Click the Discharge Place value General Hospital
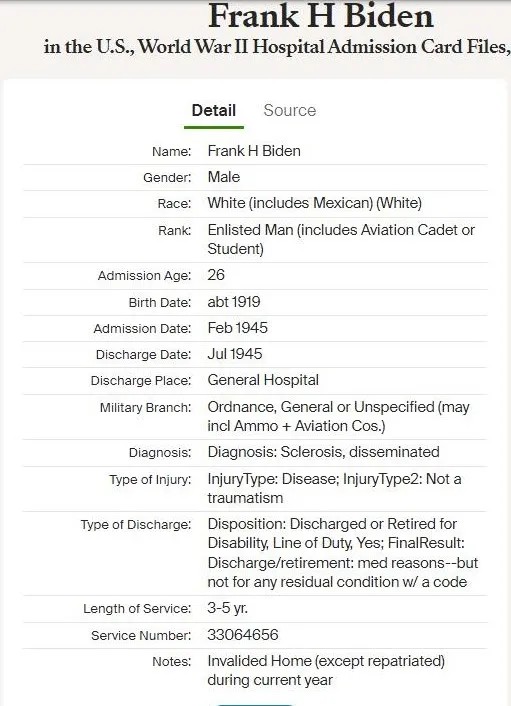 pos(263,380)
